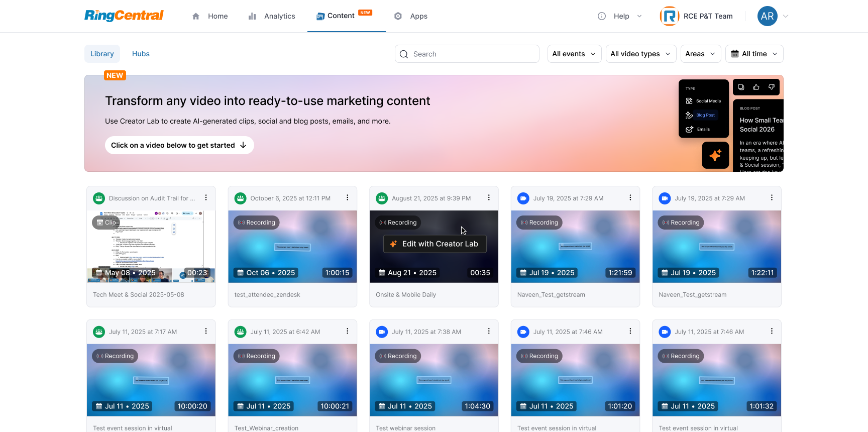
Task: Switch to the Library tab
Action: [102, 54]
